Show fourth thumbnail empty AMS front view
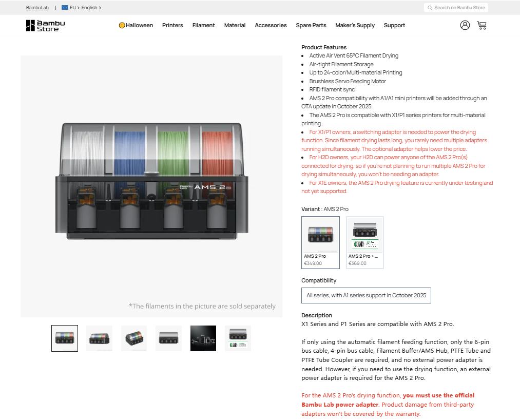The height and width of the screenshot is (420, 520). tap(168, 338)
